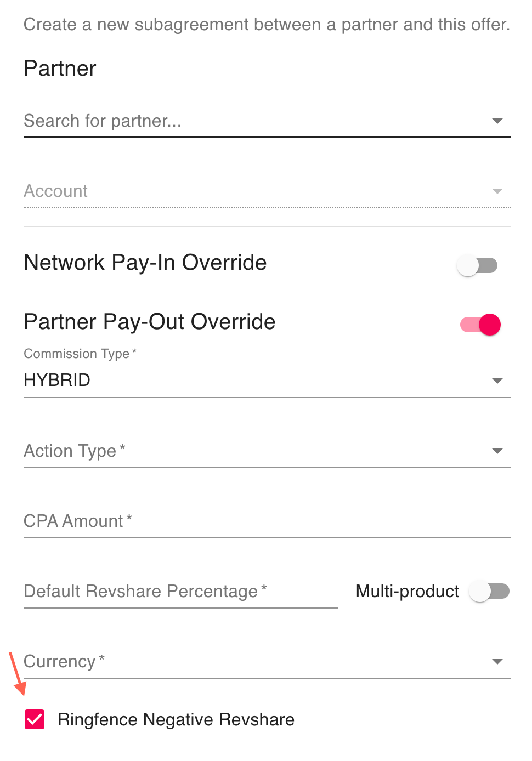Click the Commission Type dropdown arrow
This screenshot has width=532, height=761.
tap(497, 381)
